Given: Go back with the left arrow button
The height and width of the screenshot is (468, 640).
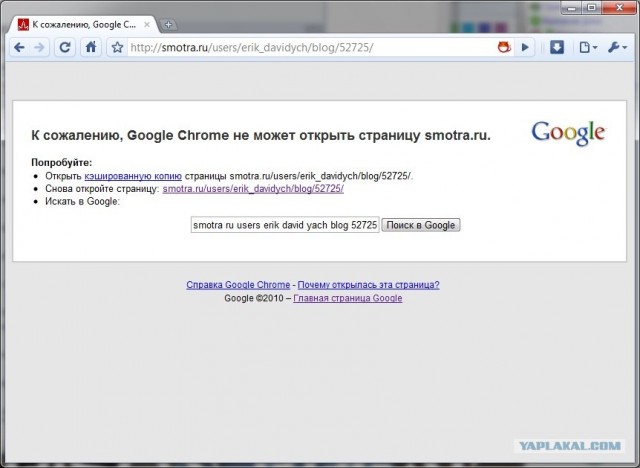Looking at the screenshot, I should click(19, 48).
